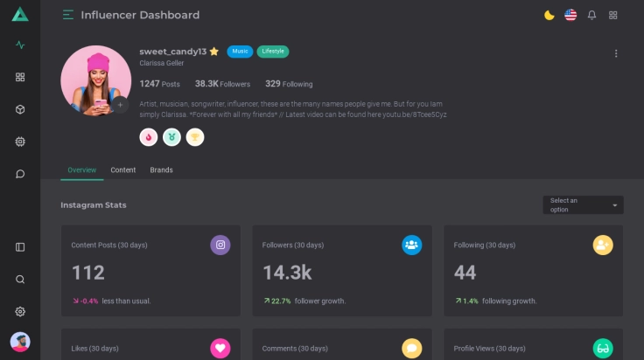The image size is (644, 360).
Task: Toggle the side panel layout icon
Action: pos(20,247)
